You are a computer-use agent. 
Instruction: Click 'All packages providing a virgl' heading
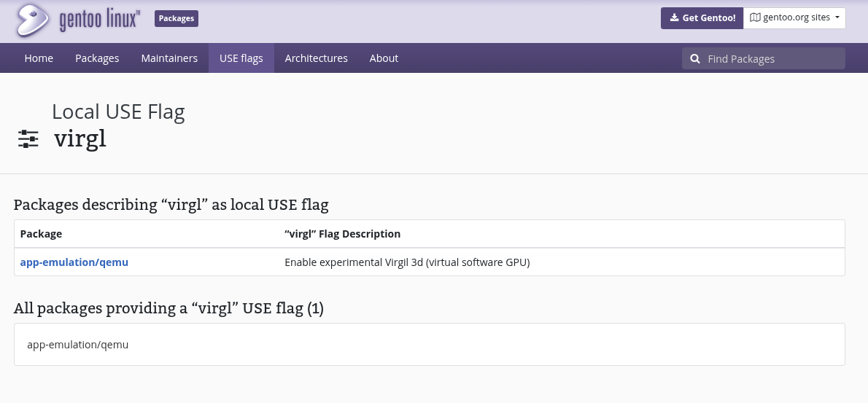(168, 308)
